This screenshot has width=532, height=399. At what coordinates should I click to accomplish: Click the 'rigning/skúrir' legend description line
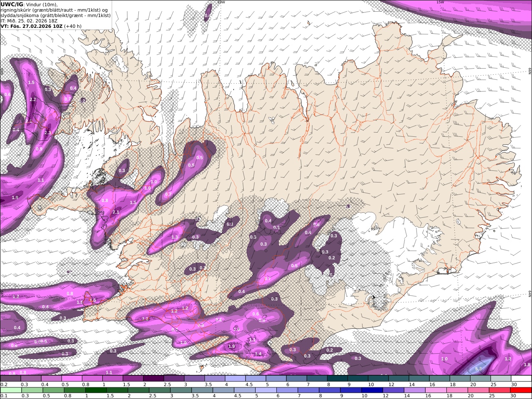click(x=54, y=10)
